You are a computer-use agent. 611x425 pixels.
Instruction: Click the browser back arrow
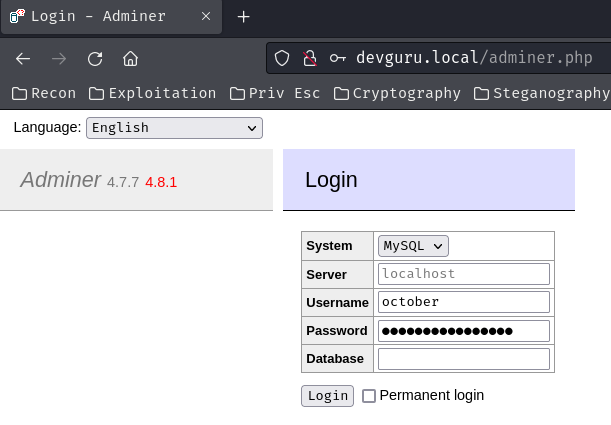23,59
